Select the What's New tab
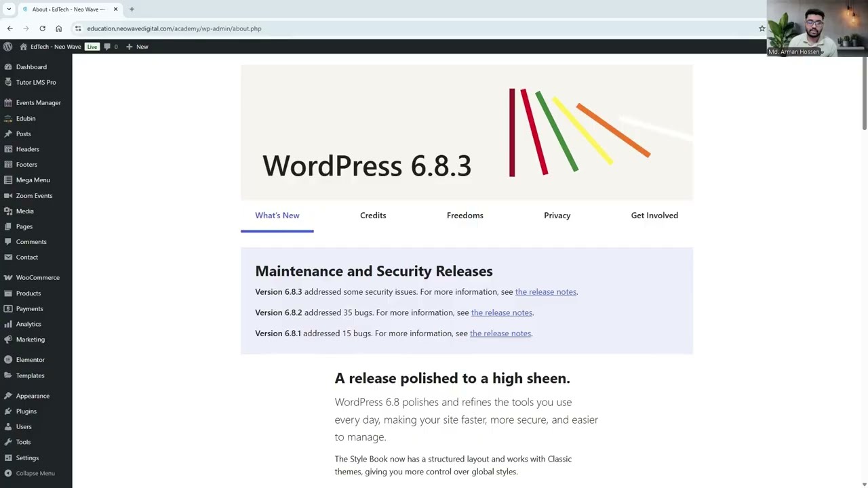Screen dimensions: 868x488 277,216
